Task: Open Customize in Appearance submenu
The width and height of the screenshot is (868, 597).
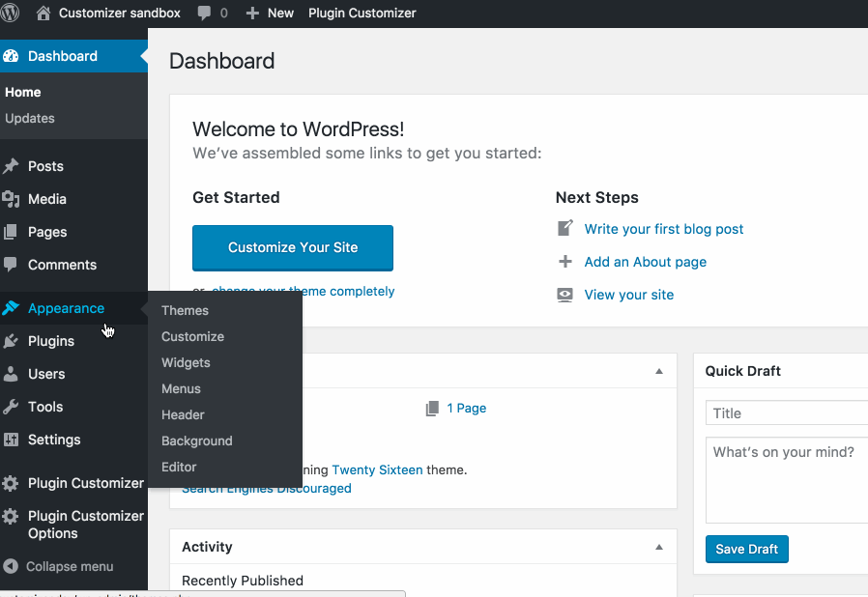Action: 192,336
